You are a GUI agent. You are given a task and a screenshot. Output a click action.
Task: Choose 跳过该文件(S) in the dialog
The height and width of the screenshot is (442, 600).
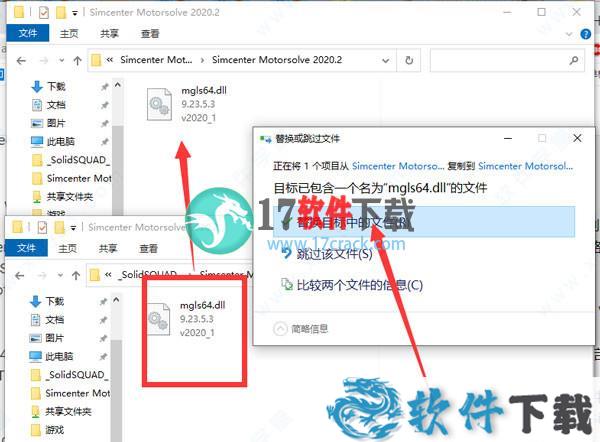click(x=327, y=254)
